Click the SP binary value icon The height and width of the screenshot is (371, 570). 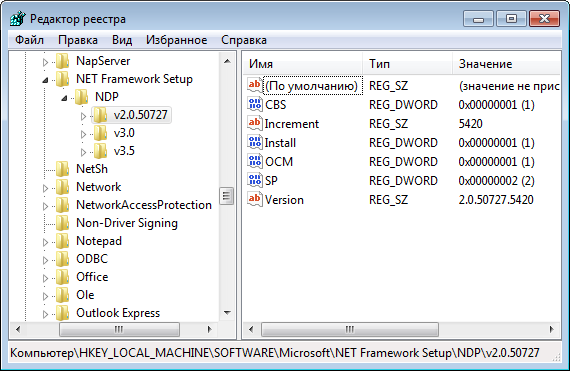tap(254, 180)
